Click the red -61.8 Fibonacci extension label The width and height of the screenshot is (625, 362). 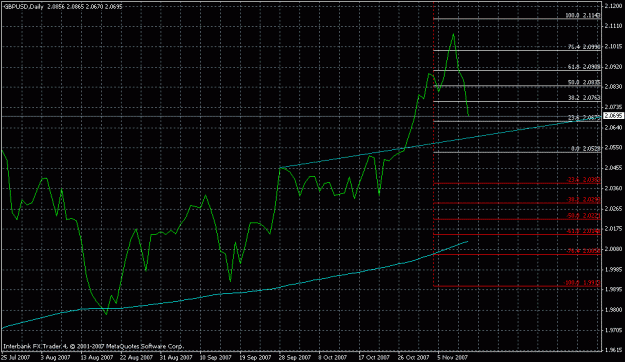583,231
